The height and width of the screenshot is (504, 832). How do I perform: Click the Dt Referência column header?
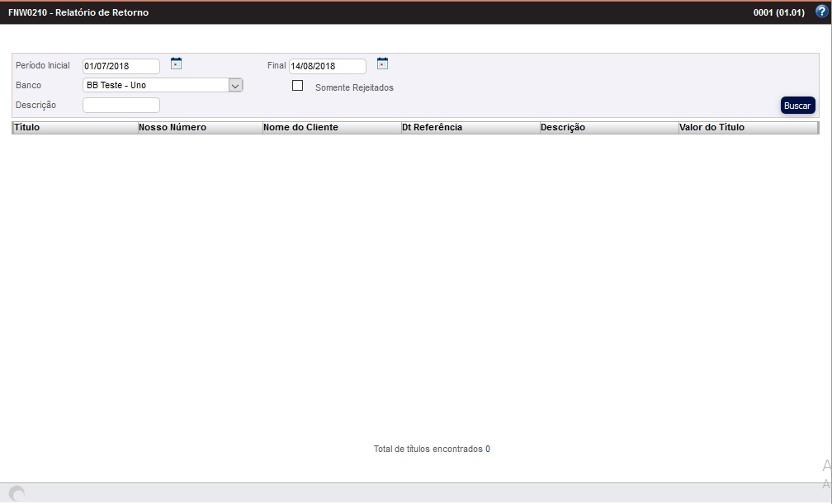pos(469,128)
